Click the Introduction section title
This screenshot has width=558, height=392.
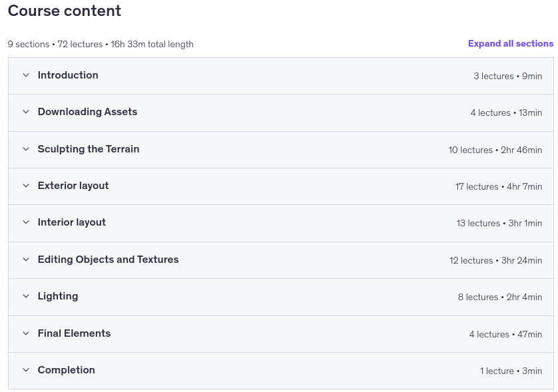[x=68, y=75]
